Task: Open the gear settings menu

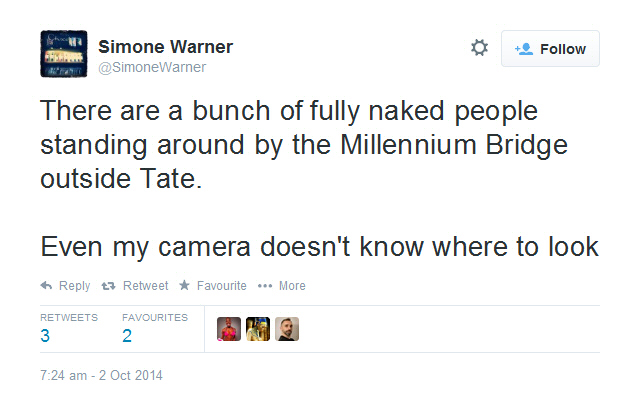Action: pyautogui.click(x=479, y=48)
